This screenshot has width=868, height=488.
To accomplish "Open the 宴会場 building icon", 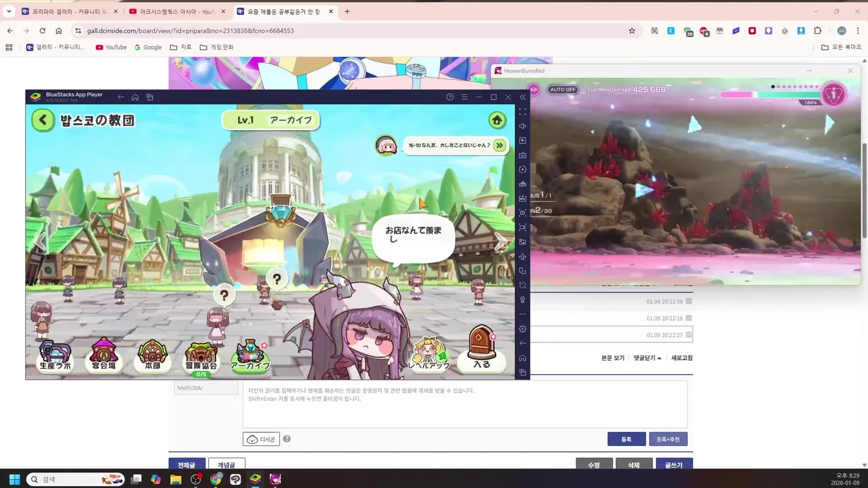I will (x=104, y=355).
